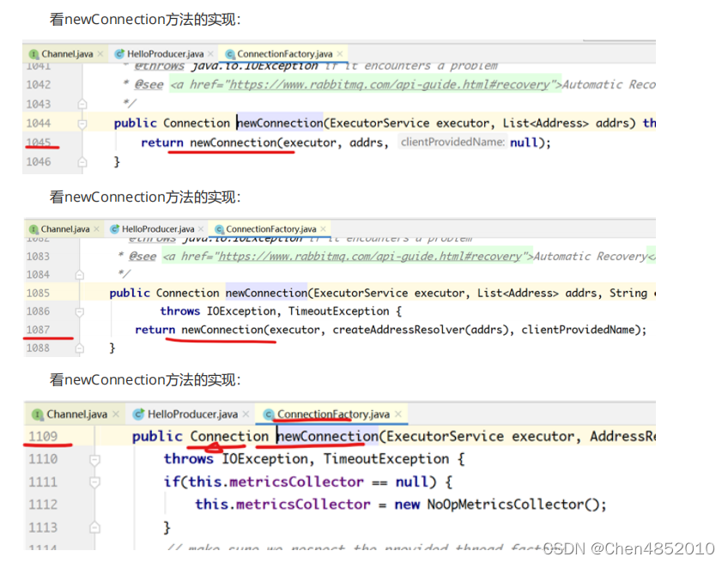The image size is (728, 563).
Task: Click TimeoutException on line 1110
Action: 386,459
